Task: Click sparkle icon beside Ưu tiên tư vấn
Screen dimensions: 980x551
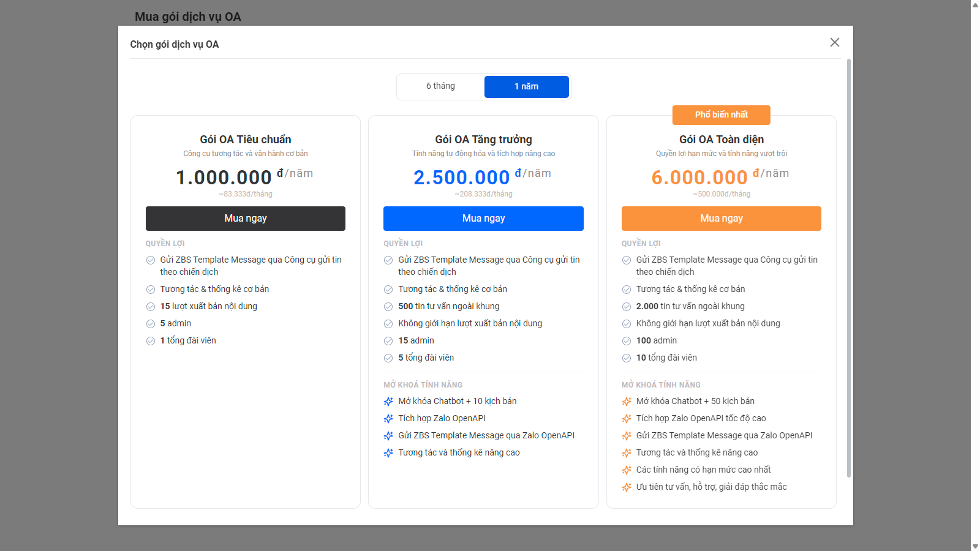Action: (x=627, y=487)
